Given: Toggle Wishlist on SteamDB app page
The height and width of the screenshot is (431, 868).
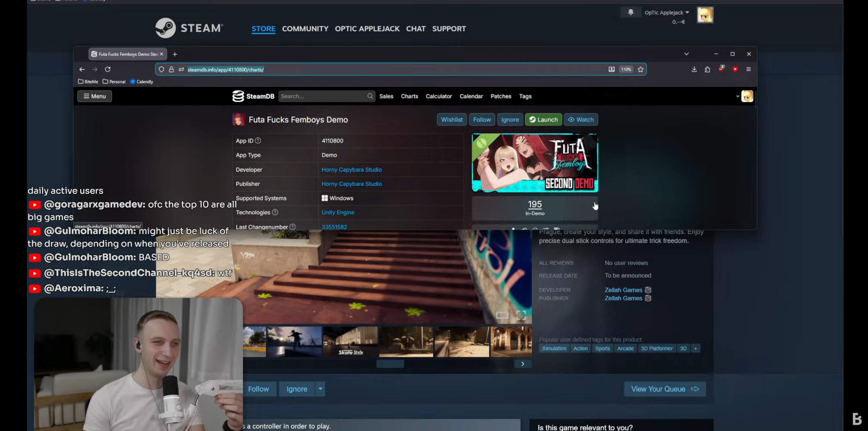Looking at the screenshot, I should (x=452, y=119).
